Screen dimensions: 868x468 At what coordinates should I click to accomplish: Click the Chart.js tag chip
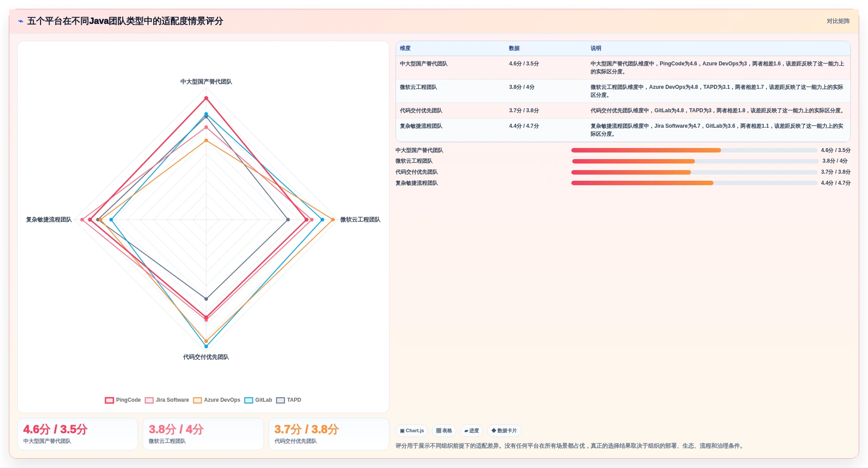pyautogui.click(x=412, y=431)
